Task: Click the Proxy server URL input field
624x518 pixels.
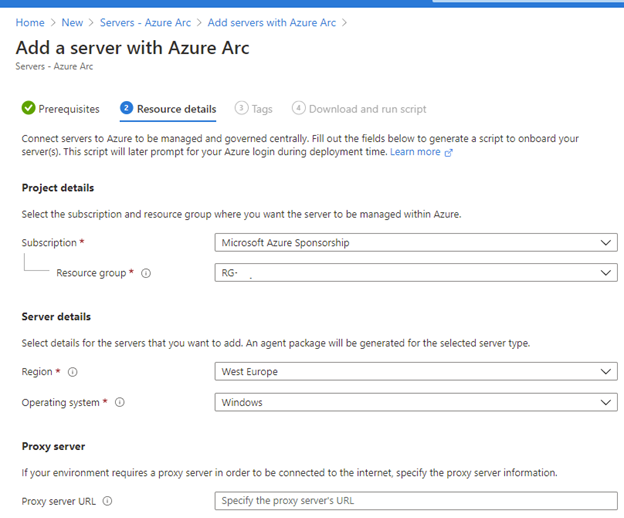Action: pos(416,501)
